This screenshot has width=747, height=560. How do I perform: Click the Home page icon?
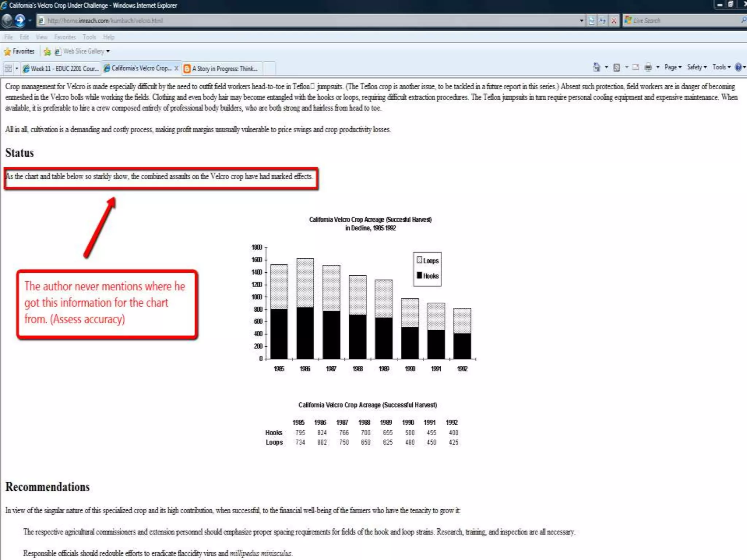pyautogui.click(x=596, y=67)
